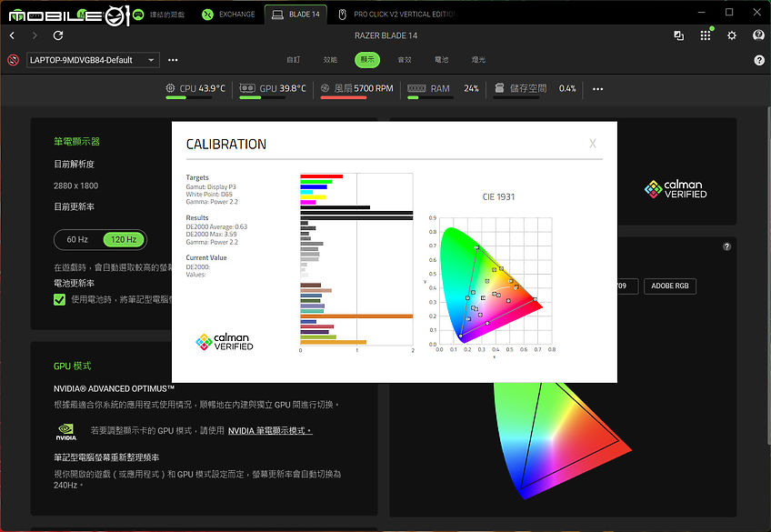Image resolution: width=771 pixels, height=532 pixels.
Task: Click the NVIDIA ADVANCED OPTIMUS heading
Action: 114,389
